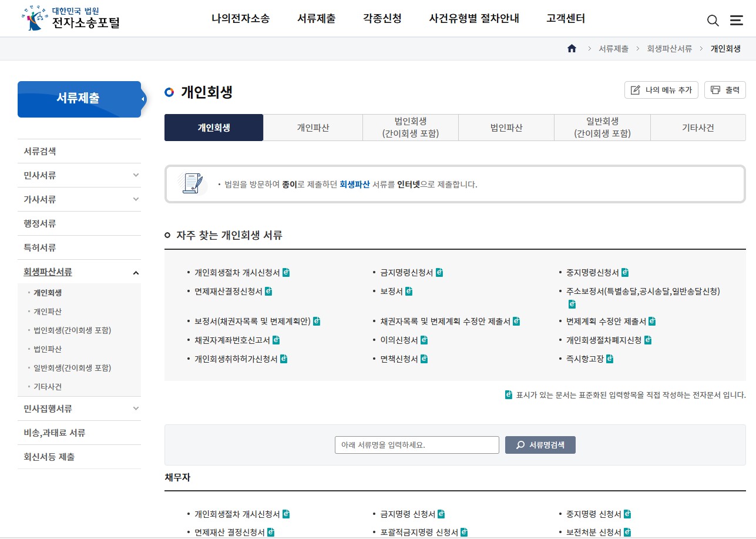The height and width of the screenshot is (539, 756).
Task: Click the 전자소송포털 court logo
Action: click(x=69, y=17)
